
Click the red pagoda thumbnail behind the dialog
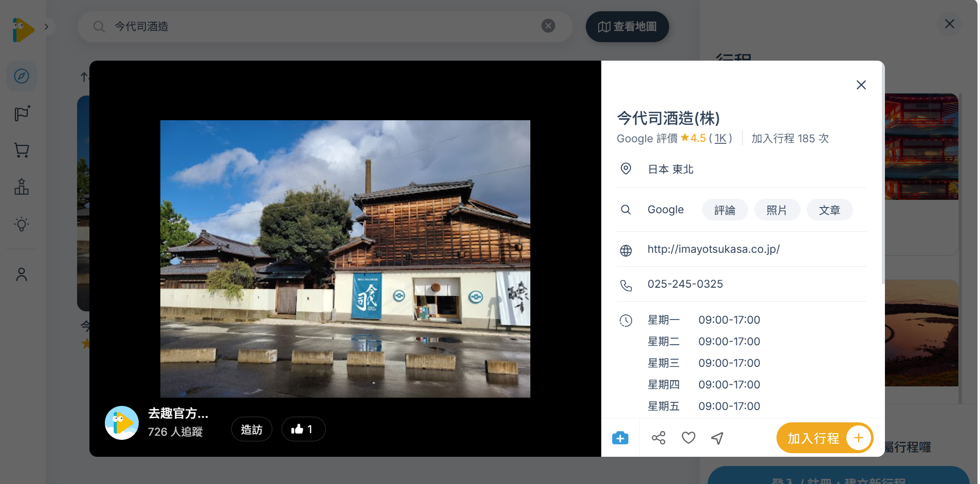pos(921,146)
